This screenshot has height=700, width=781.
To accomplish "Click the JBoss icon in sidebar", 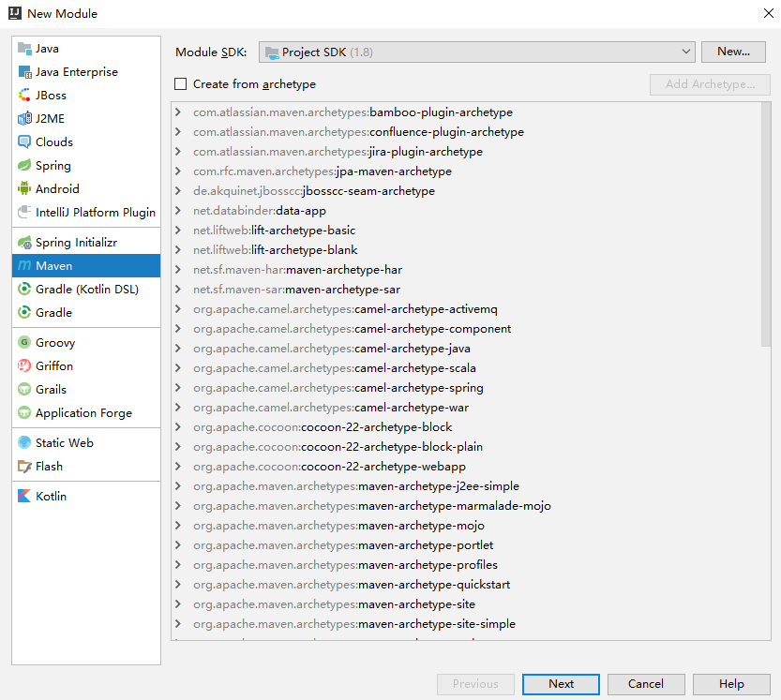I will point(25,96).
